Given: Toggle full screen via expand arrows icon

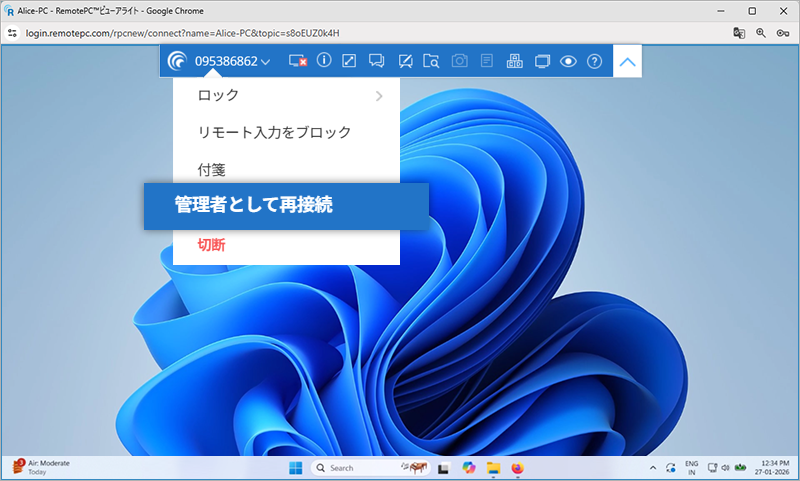Looking at the screenshot, I should coord(349,61).
